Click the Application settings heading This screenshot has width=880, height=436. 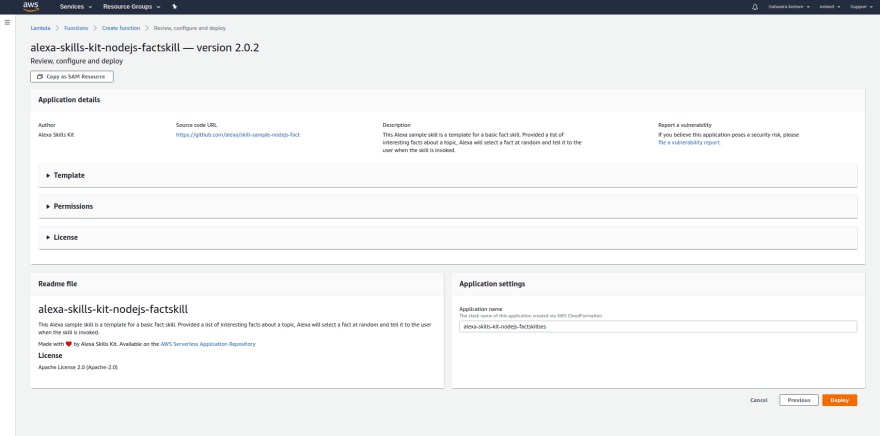tap(492, 284)
